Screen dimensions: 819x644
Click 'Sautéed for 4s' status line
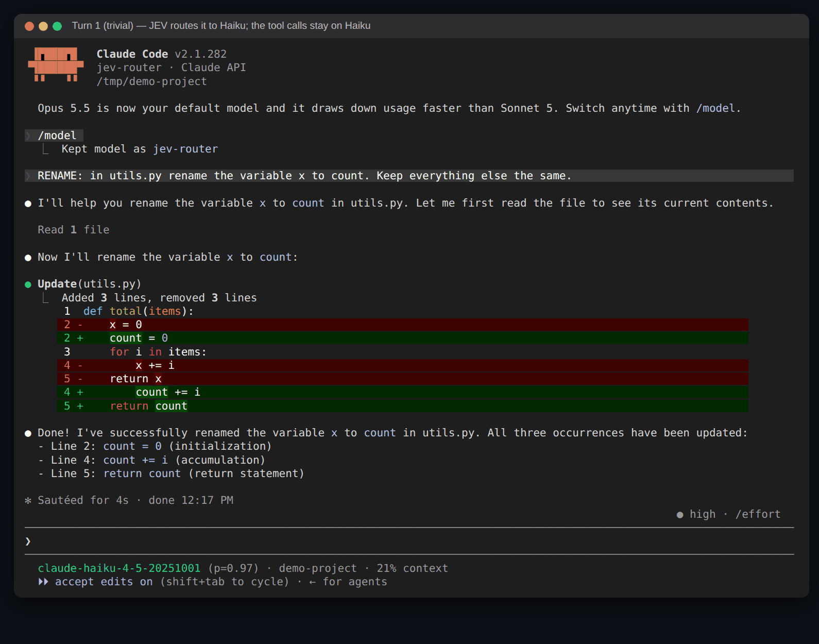pos(135,500)
